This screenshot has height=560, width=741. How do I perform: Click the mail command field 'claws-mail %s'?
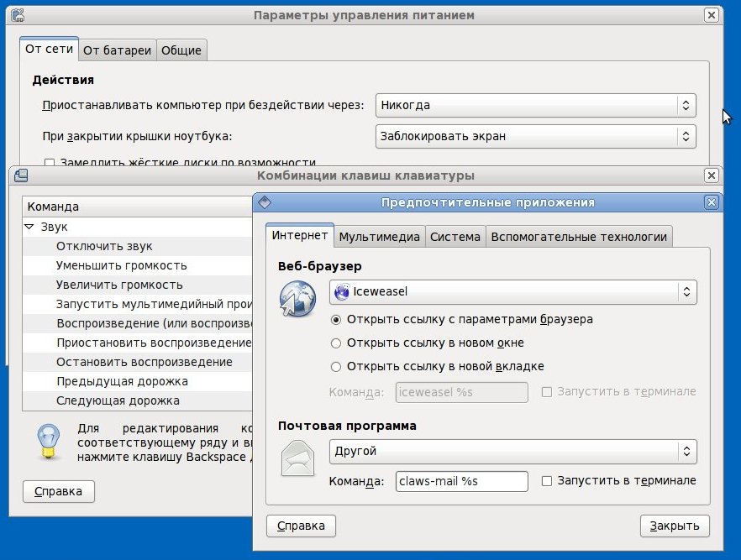tap(462, 481)
